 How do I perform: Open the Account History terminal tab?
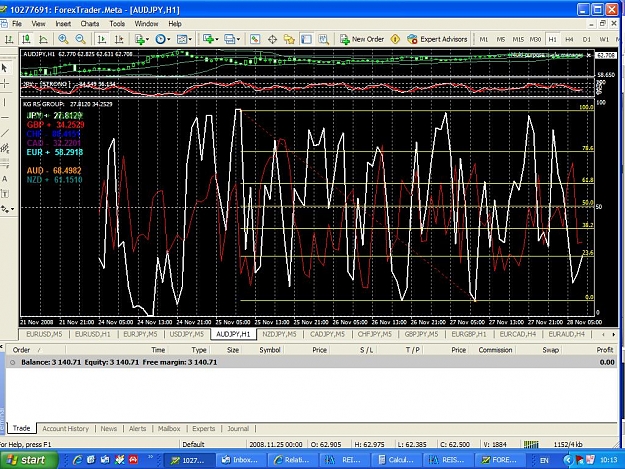(x=65, y=428)
